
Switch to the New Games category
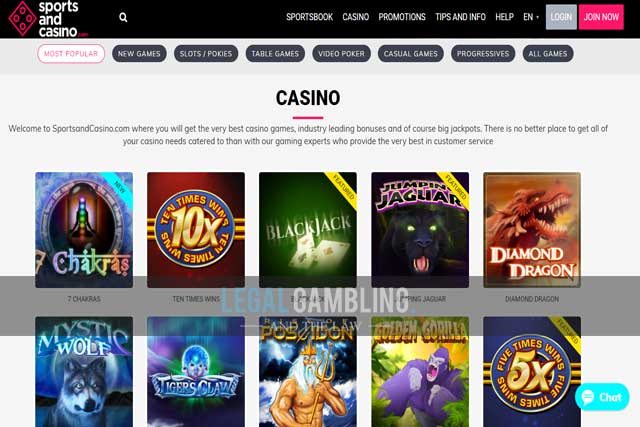click(x=139, y=53)
